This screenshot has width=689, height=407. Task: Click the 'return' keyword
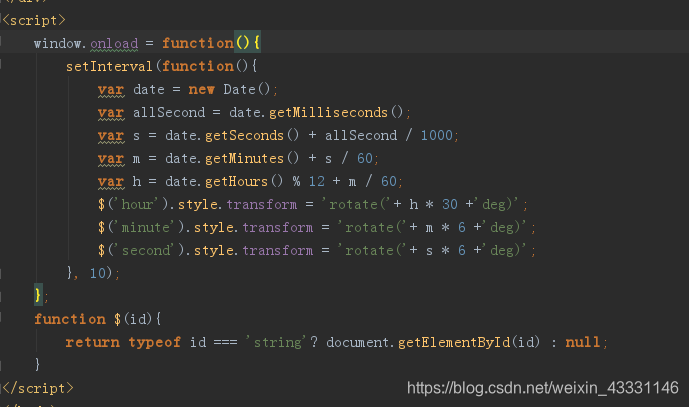93,342
